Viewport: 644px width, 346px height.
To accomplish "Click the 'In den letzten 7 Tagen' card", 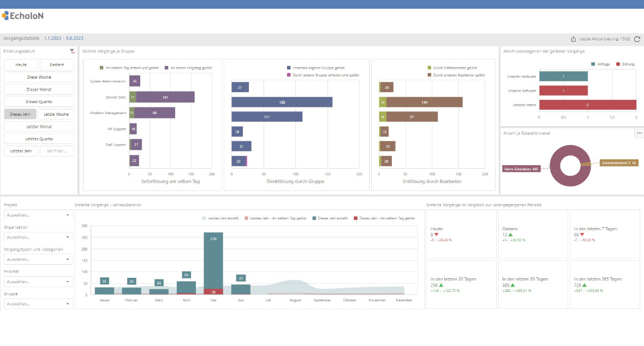I will pyautogui.click(x=605, y=234).
